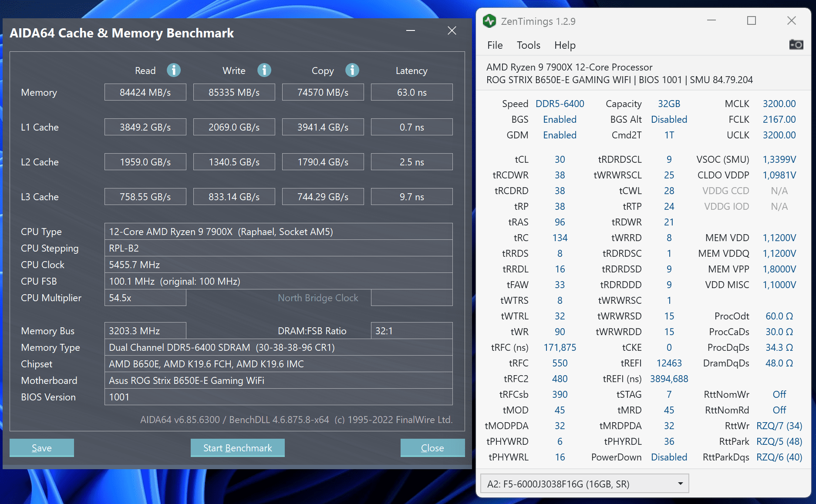
Task: Click the Memory Bus field 3203.3 MHz
Action: (x=145, y=331)
